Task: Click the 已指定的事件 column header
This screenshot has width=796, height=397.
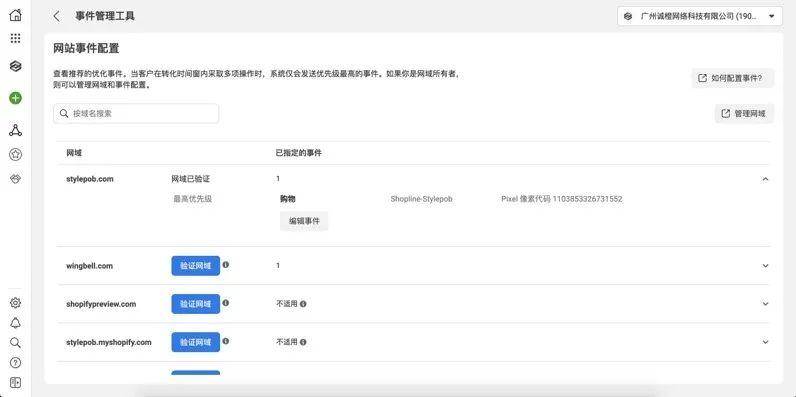Action: 299,153
